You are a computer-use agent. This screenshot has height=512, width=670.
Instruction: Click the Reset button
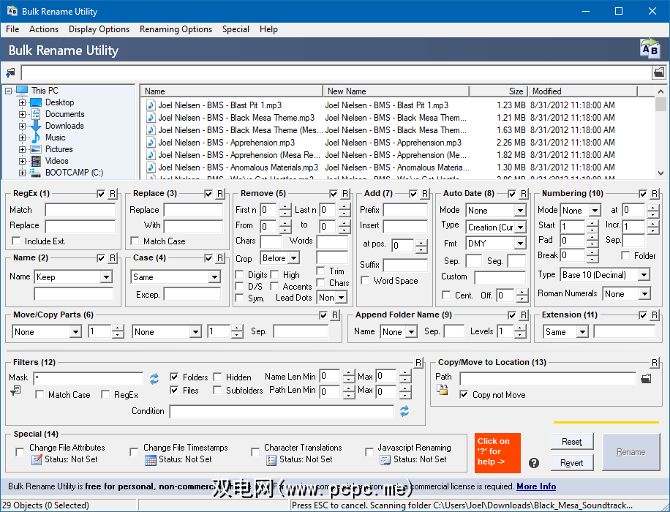click(571, 441)
